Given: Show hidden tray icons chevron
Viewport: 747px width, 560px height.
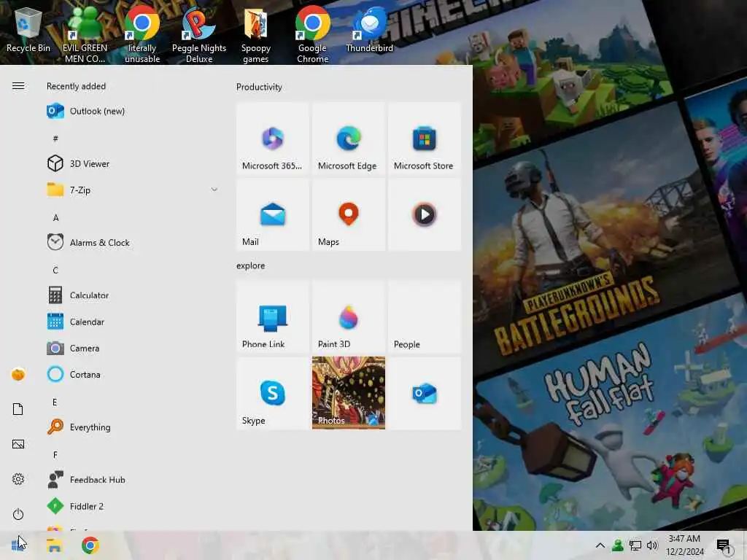Looking at the screenshot, I should point(600,545).
